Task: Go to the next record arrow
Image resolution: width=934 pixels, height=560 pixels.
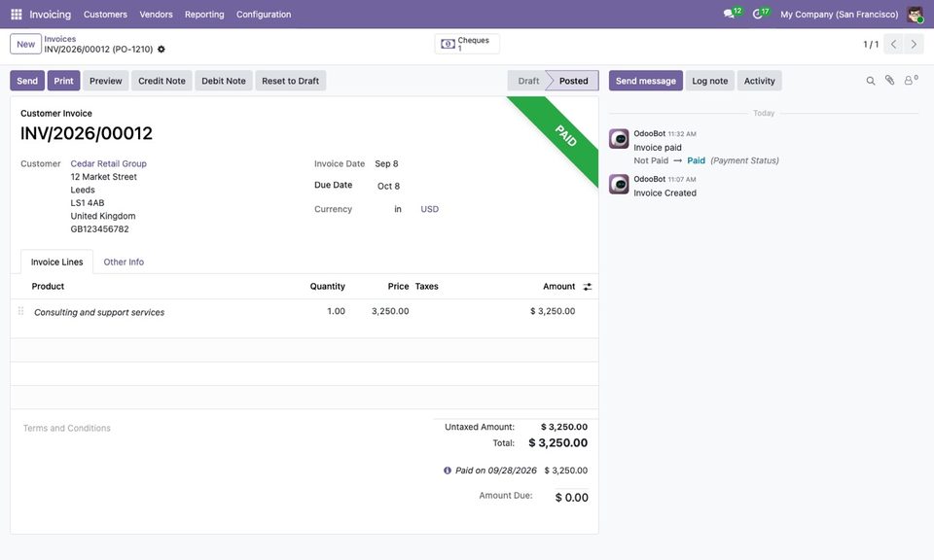Action: [914, 44]
